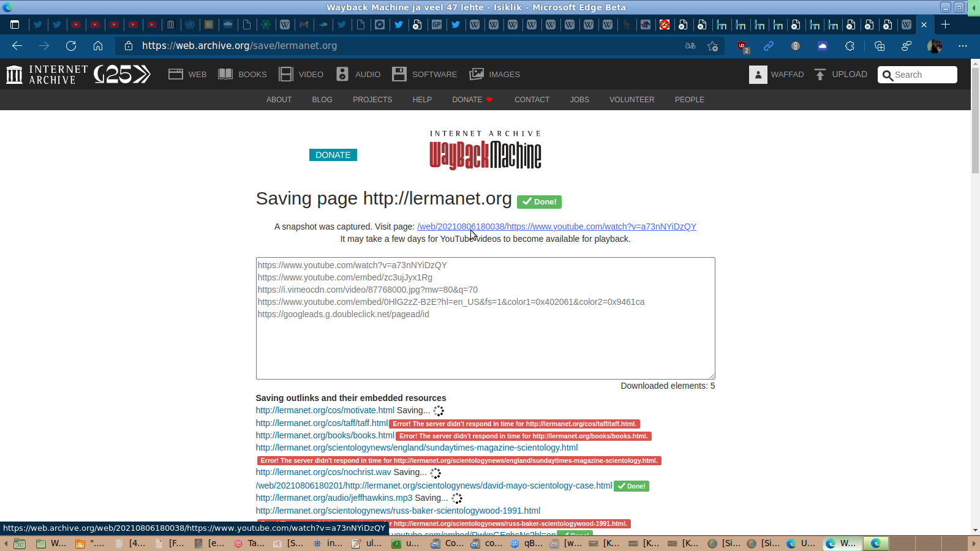This screenshot has width=980, height=551.
Task: Visit the Jobs page
Action: [579, 100]
